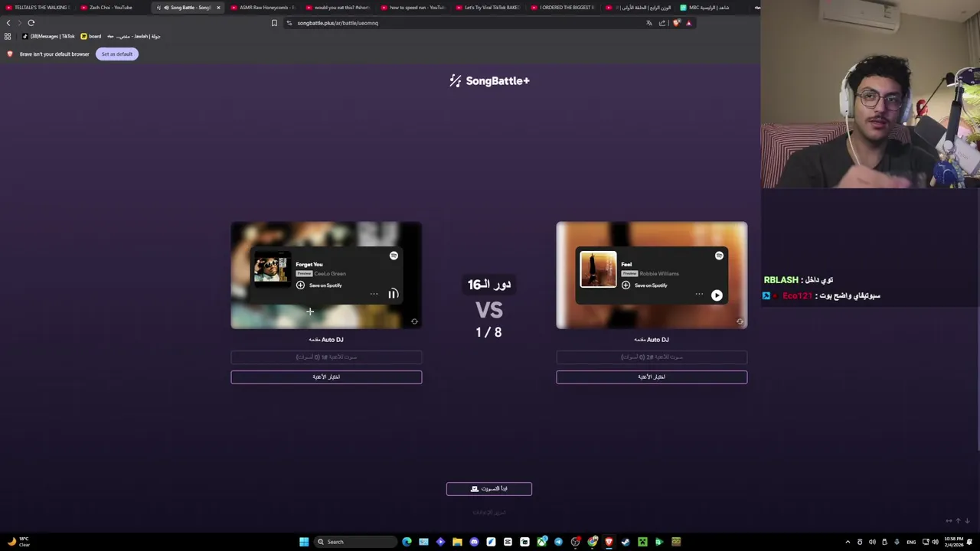Screen dimensions: 980x551
Task: Switch to Let's Try Viral TikTok tab
Action: (x=487, y=8)
